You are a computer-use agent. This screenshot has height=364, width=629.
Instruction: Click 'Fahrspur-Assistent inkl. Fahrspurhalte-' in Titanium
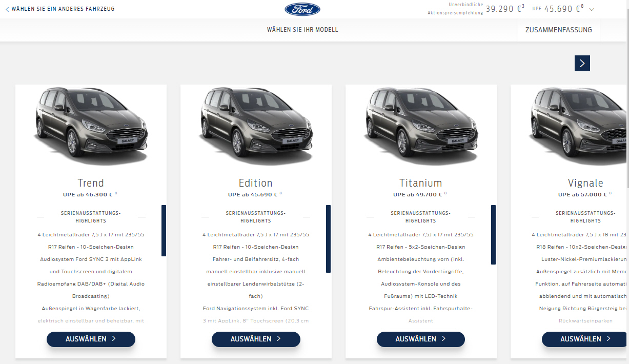point(421,309)
